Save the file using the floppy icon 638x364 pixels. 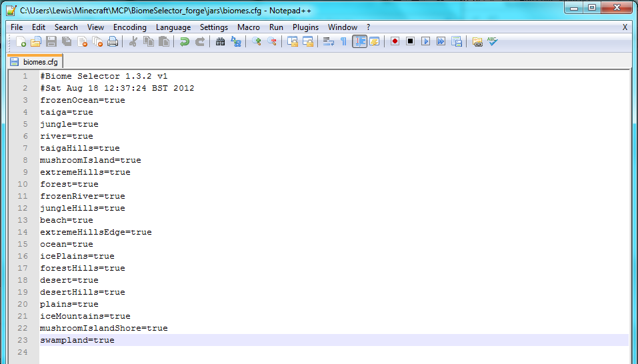(51, 41)
